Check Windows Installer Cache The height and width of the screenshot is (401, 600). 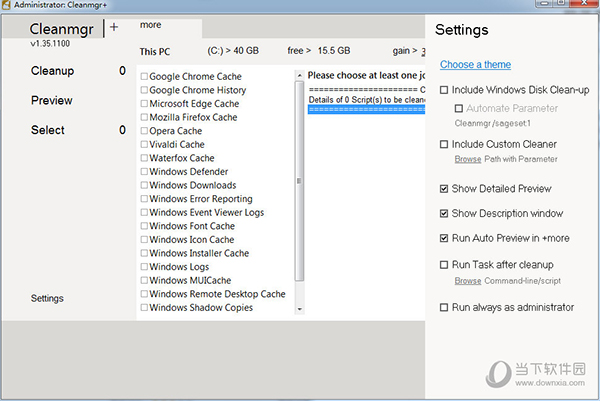[144, 253]
